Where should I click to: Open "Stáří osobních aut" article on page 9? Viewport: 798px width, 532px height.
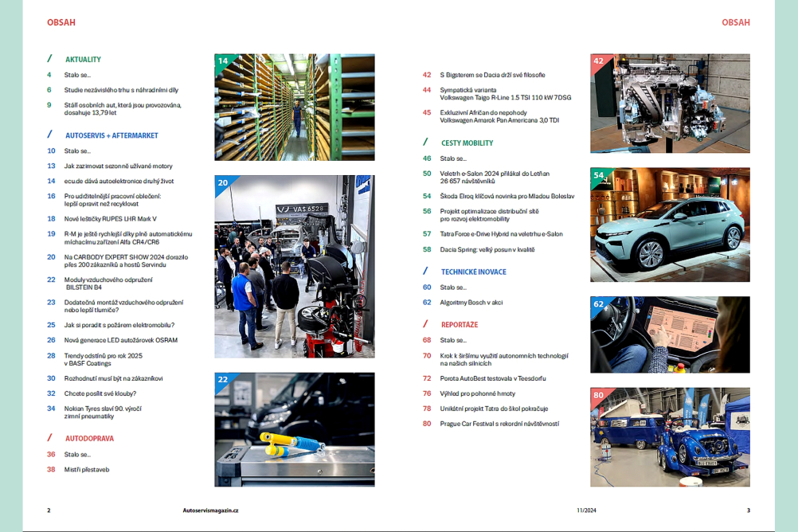click(123, 109)
